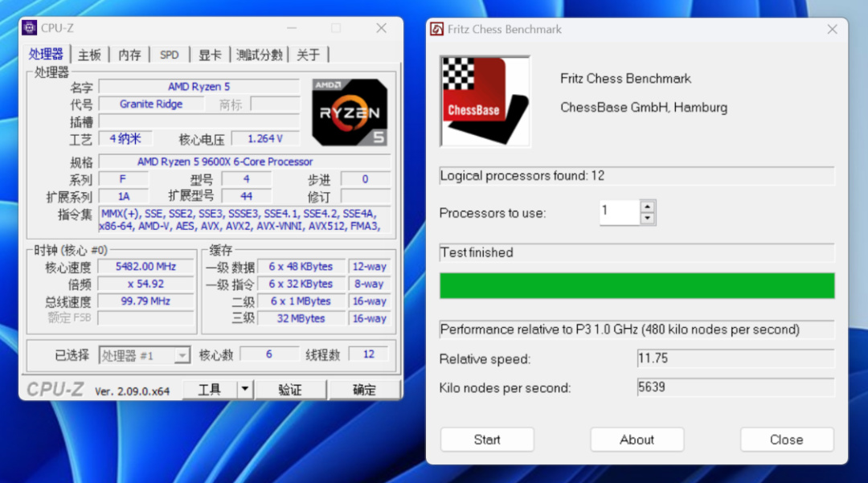The width and height of the screenshot is (868, 483).
Task: Click the multiplier value x 54.92
Action: (x=145, y=284)
